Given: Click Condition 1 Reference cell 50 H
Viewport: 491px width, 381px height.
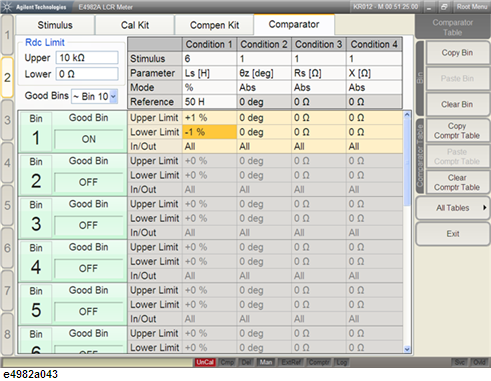Looking at the screenshot, I should tap(209, 102).
